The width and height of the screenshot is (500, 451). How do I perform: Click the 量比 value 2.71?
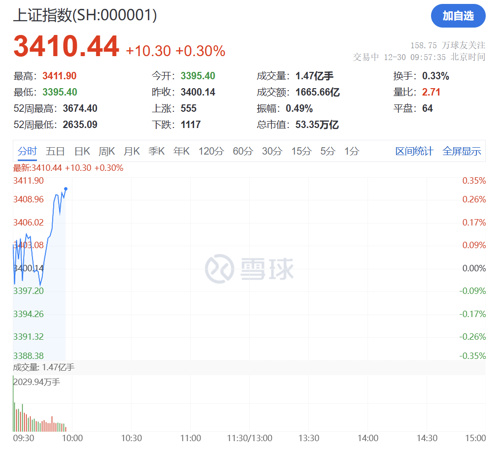(x=431, y=92)
